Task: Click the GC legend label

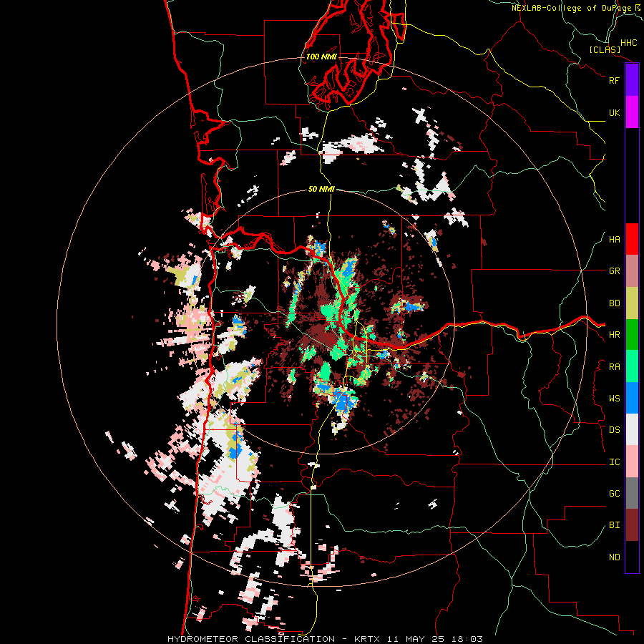Action: click(x=614, y=494)
